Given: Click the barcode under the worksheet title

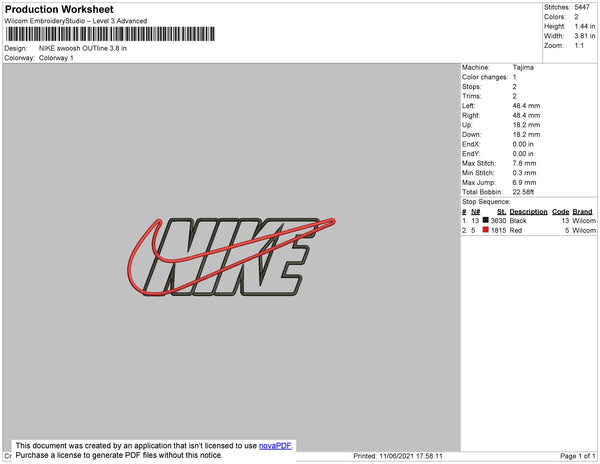Looking at the screenshot, I should (x=110, y=34).
